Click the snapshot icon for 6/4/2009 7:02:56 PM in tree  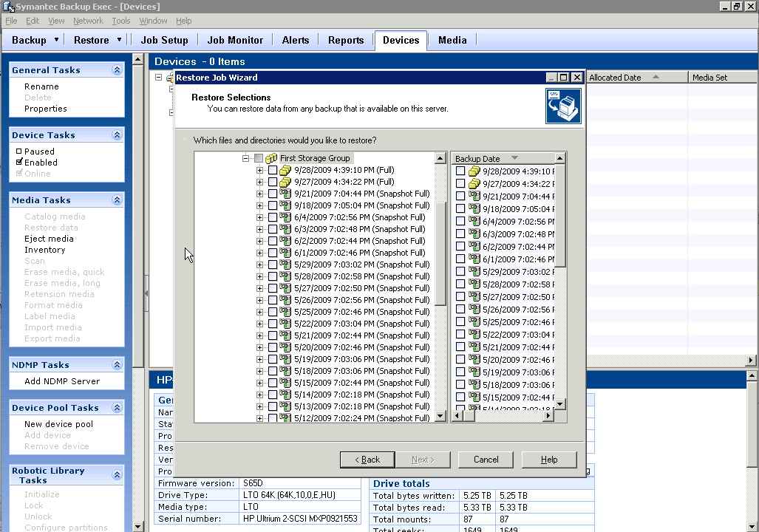pos(285,217)
